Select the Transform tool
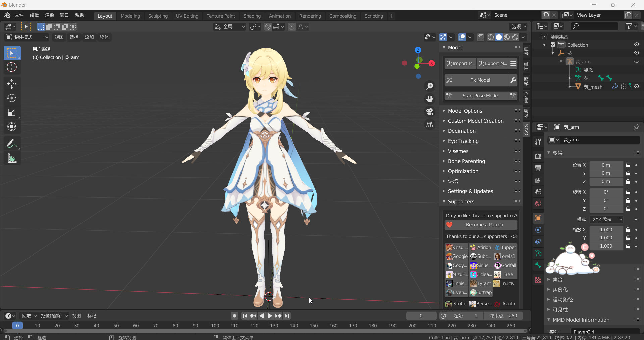This screenshot has width=644, height=340. (12, 127)
